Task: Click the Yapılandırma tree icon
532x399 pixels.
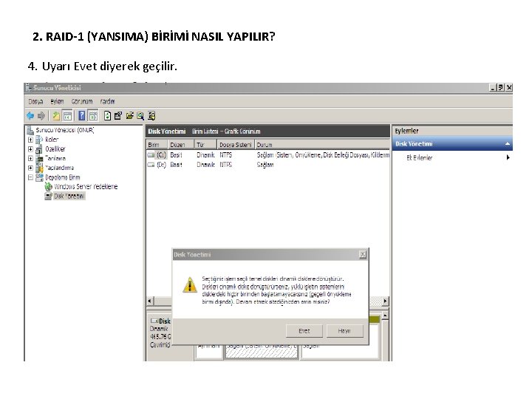Action: click(39, 168)
